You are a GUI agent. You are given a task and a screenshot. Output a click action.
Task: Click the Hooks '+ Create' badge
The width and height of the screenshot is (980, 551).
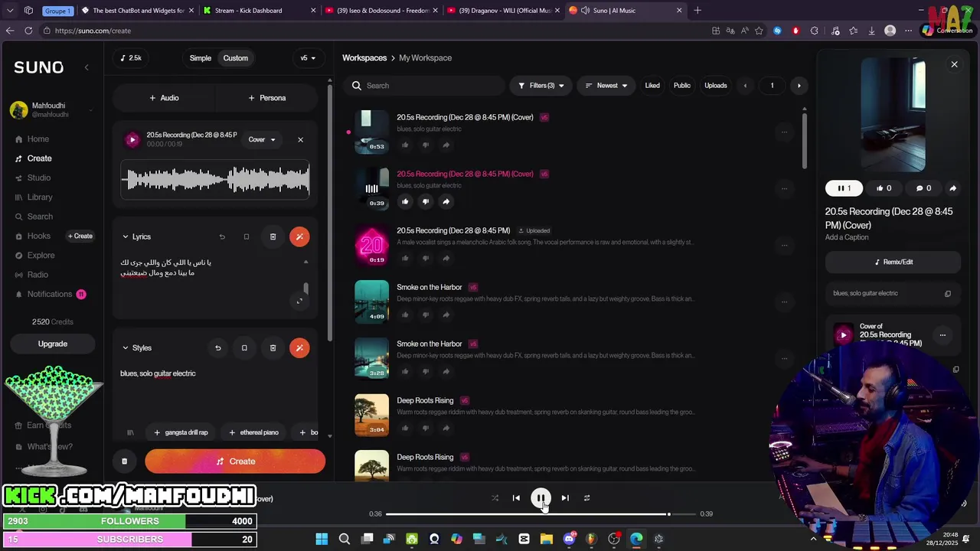[x=80, y=236]
